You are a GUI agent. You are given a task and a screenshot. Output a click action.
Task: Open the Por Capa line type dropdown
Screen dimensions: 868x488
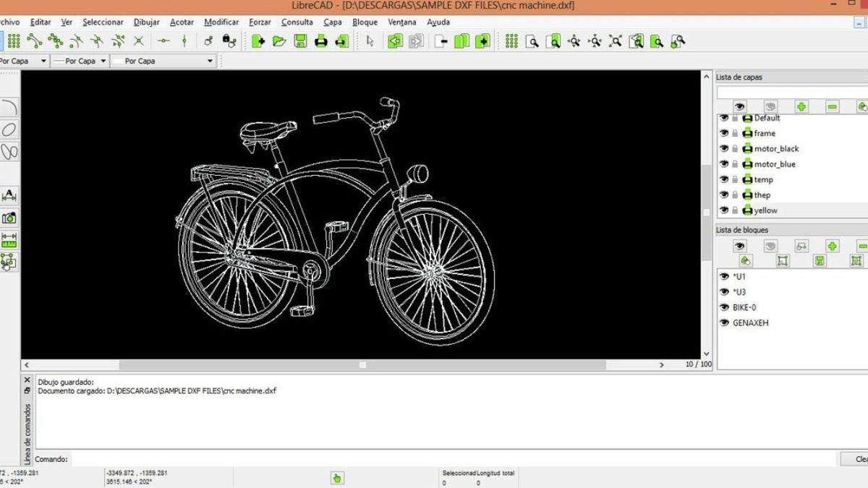click(x=163, y=61)
